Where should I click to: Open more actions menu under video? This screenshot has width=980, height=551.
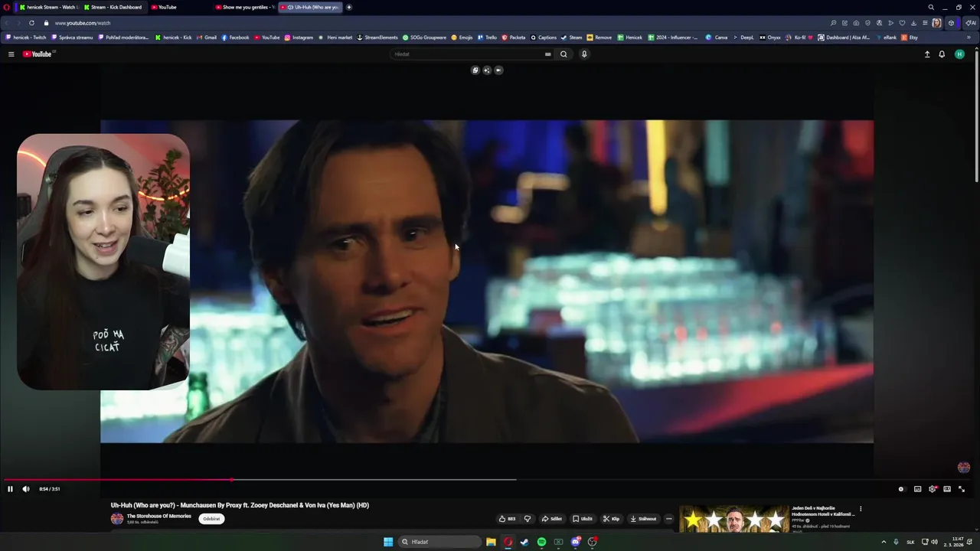668,519
